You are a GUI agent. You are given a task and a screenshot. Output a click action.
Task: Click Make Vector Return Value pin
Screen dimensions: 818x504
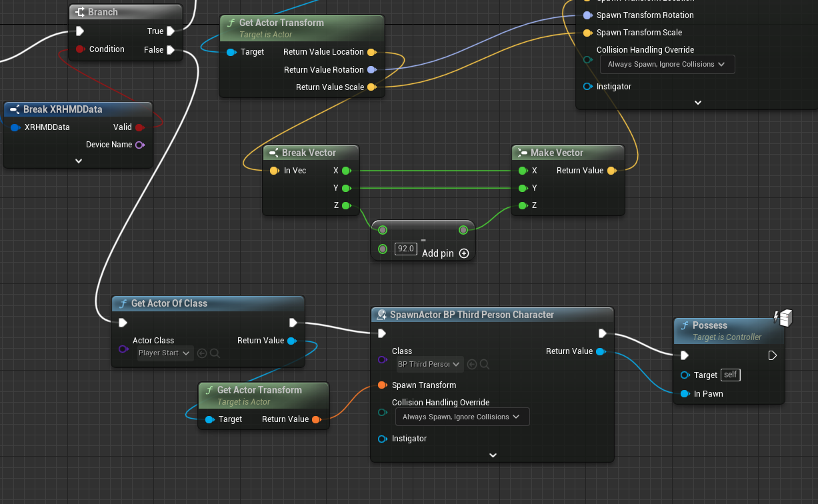(611, 171)
